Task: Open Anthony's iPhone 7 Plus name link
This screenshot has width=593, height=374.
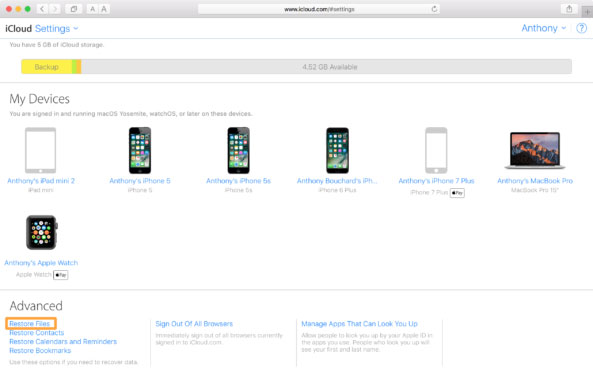Action: 436,181
